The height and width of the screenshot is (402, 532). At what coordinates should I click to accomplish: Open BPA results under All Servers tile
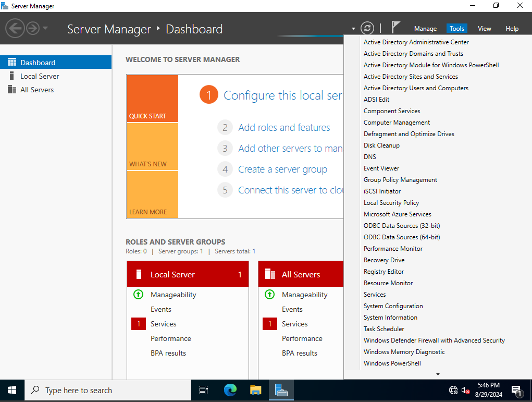coord(299,353)
